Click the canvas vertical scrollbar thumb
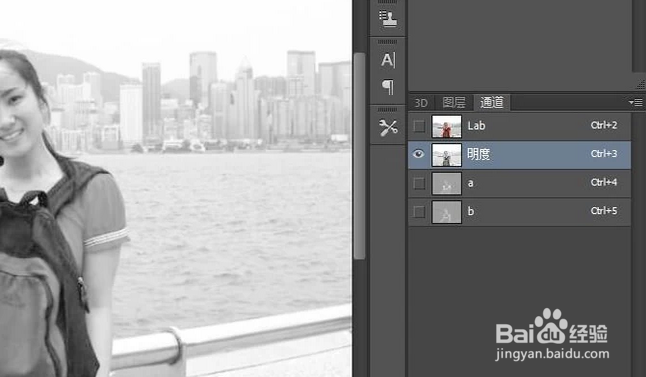The image size is (646, 377). [x=359, y=156]
